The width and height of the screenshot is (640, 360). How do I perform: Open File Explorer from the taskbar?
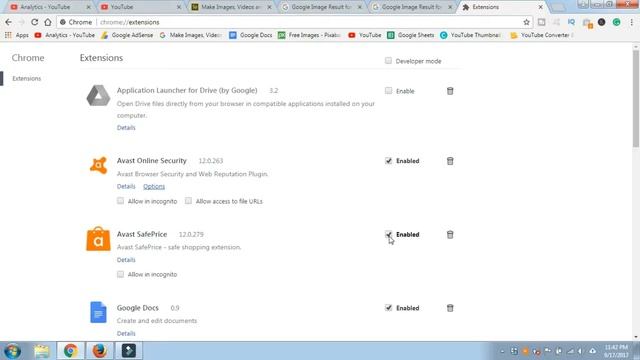point(42,351)
